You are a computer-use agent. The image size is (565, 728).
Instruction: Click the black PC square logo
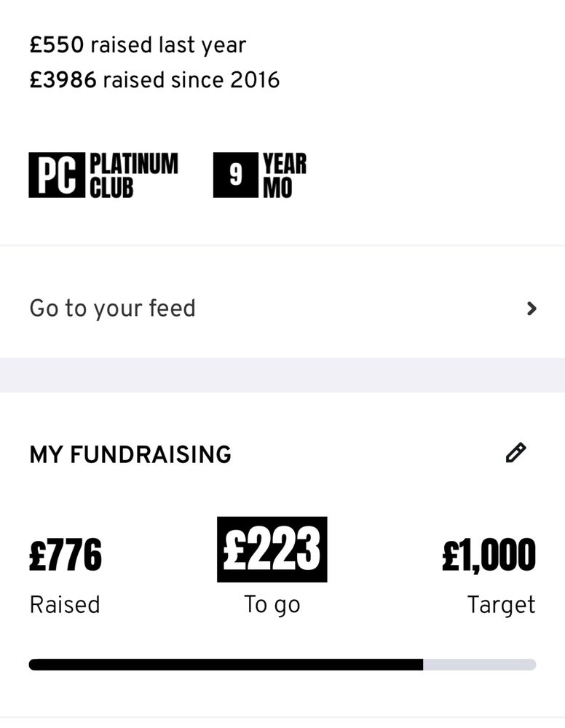57,175
